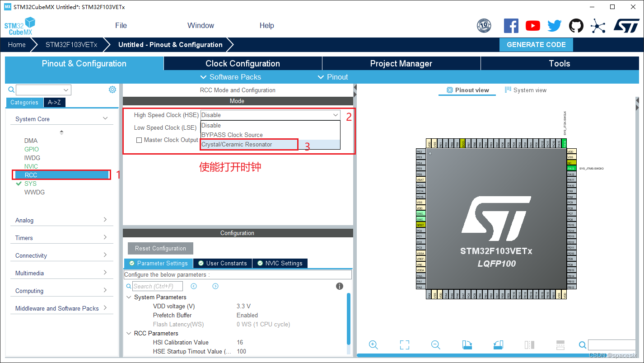
Task: Select the GPIO peripheral item
Action: coord(32,149)
